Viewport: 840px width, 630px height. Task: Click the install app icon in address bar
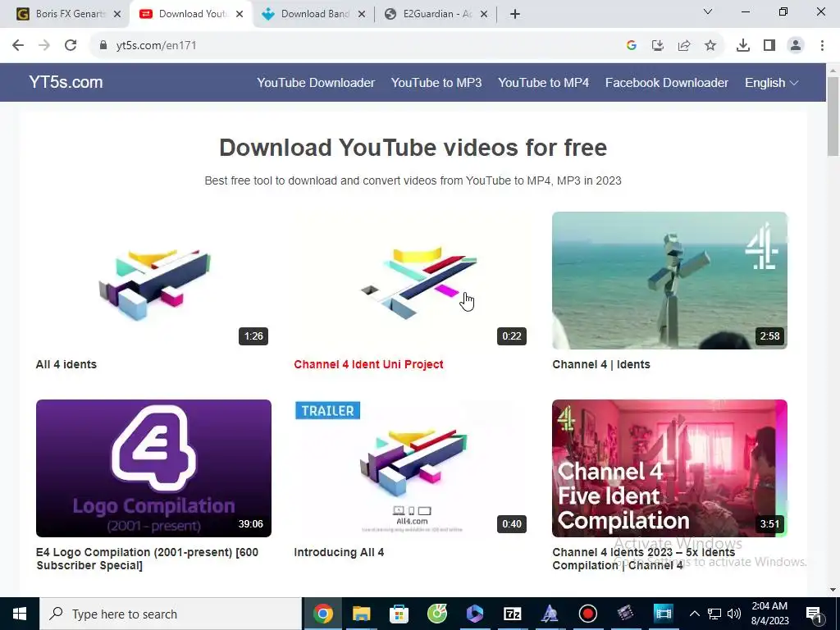tap(658, 46)
